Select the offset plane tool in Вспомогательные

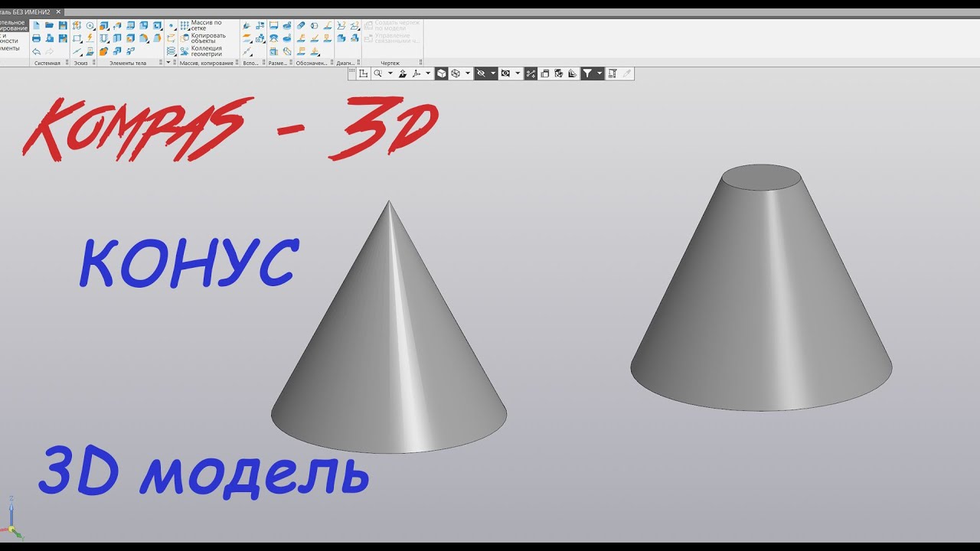(x=247, y=37)
